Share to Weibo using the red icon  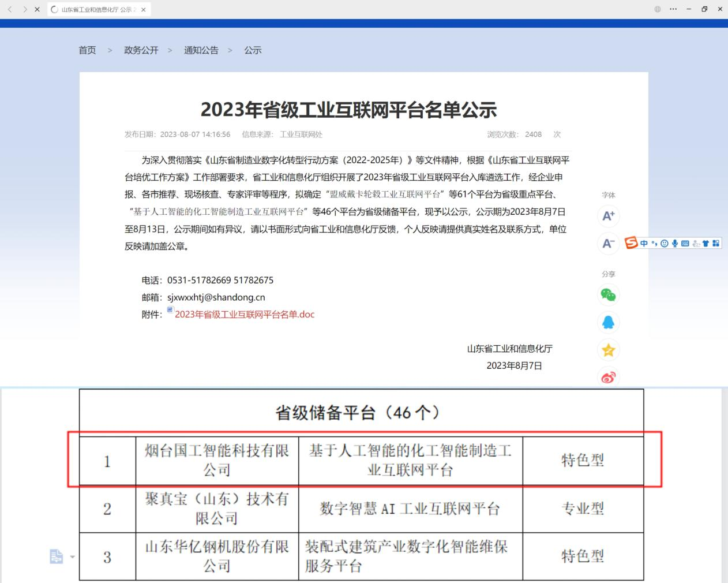[x=608, y=378]
